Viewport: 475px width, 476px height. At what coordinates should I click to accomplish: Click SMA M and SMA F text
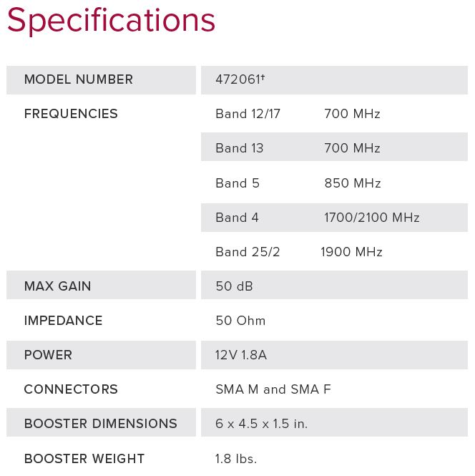(x=273, y=389)
